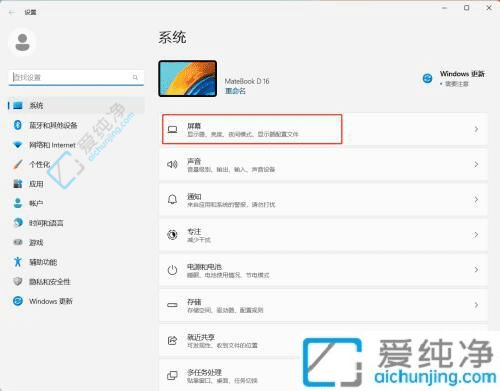The height and width of the screenshot is (391, 500).
Task: Click the accessibility figure icon in sidebar
Action: coord(18,262)
